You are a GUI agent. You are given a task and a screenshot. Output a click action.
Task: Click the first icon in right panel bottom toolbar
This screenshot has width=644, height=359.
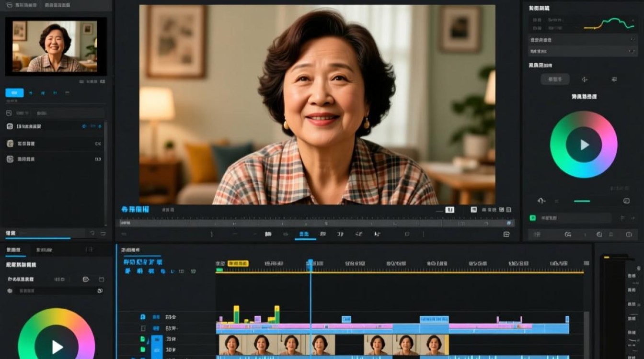(537, 234)
